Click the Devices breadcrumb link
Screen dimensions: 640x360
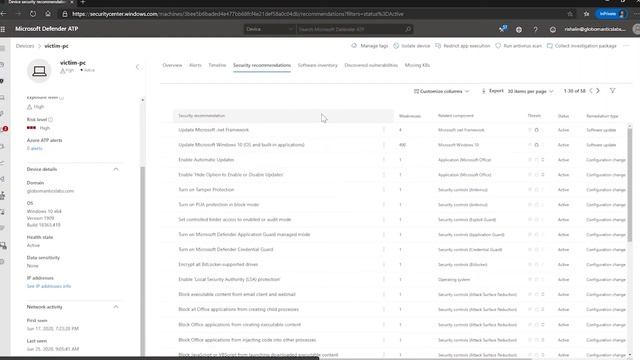click(25, 46)
